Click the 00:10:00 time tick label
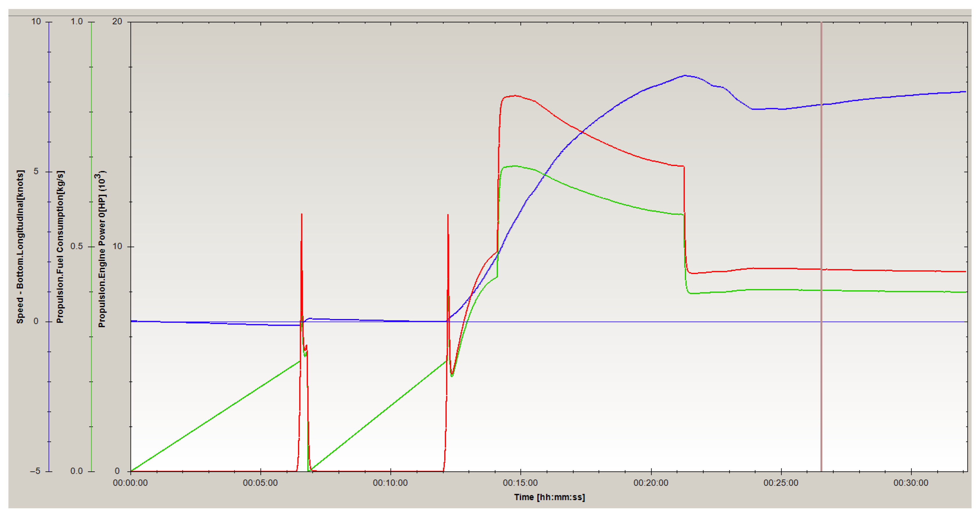This screenshot has width=980, height=517. (x=390, y=483)
